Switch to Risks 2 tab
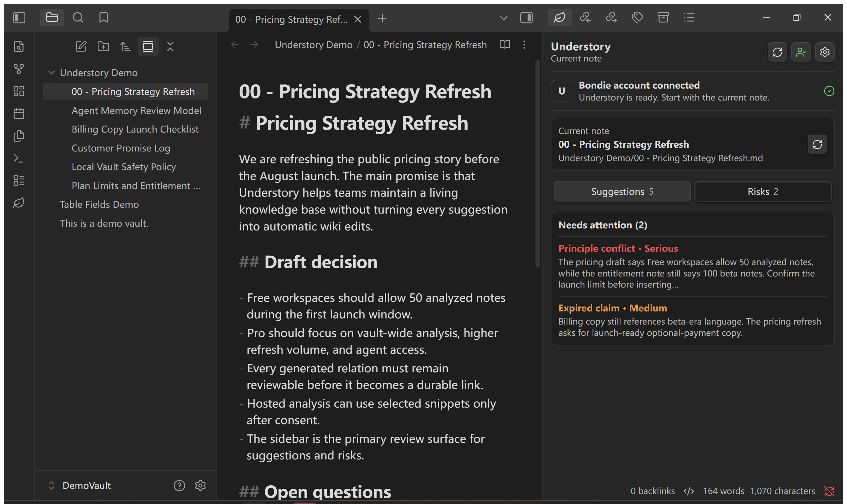This screenshot has width=847, height=504. click(763, 191)
